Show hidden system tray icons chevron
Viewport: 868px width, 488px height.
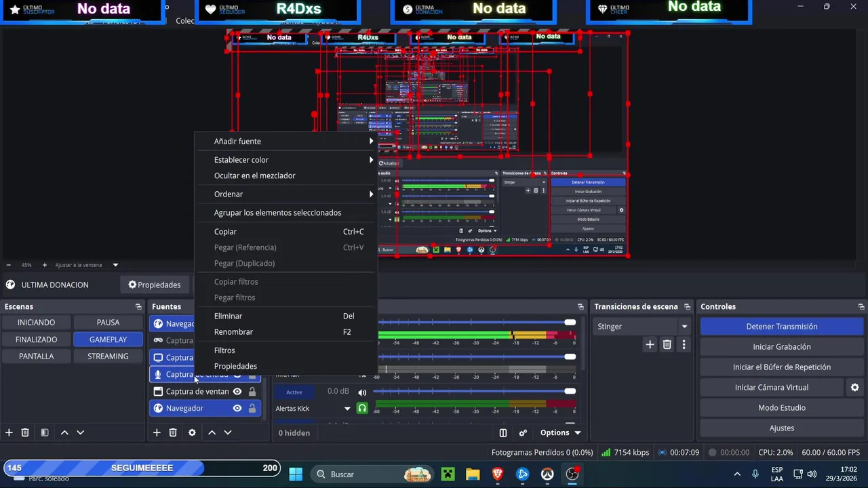[737, 474]
